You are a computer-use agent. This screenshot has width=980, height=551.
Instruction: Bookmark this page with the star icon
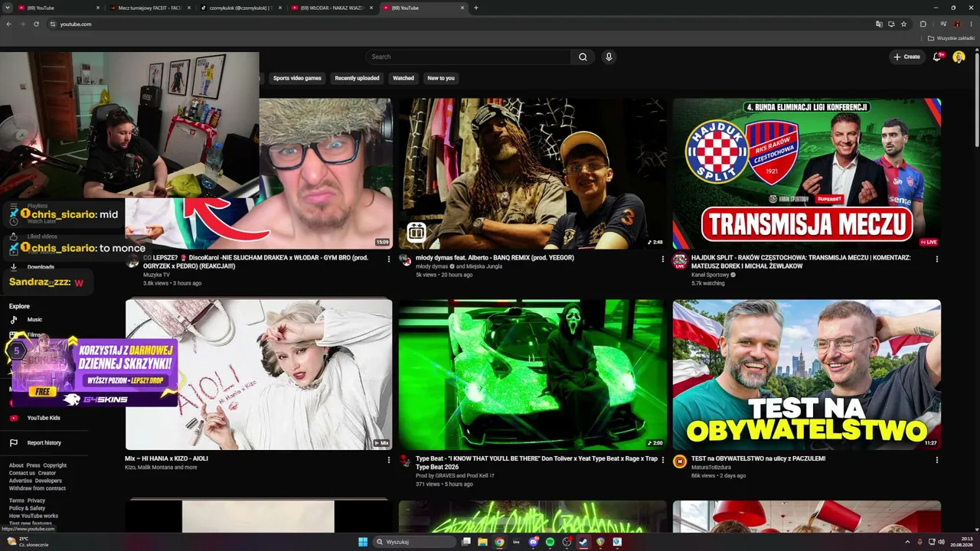tap(903, 24)
